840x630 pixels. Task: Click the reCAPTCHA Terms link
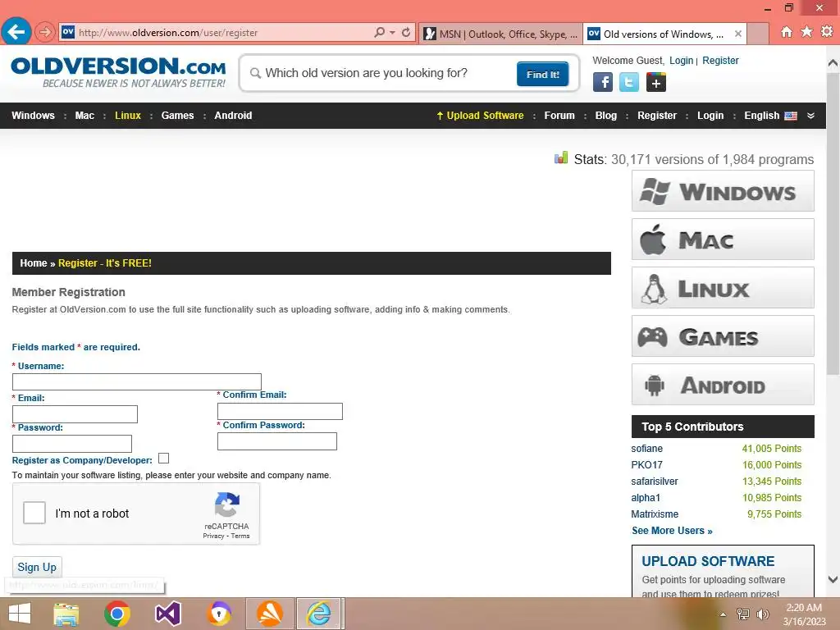[240, 536]
